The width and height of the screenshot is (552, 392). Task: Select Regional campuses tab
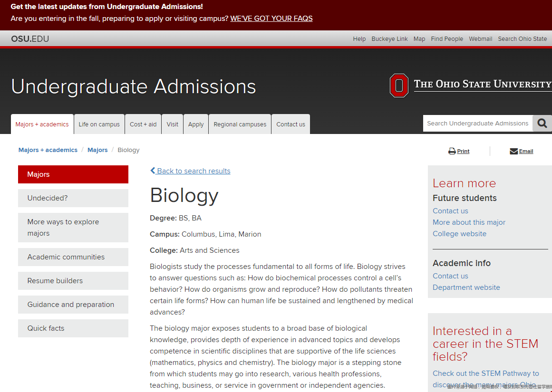(x=240, y=124)
